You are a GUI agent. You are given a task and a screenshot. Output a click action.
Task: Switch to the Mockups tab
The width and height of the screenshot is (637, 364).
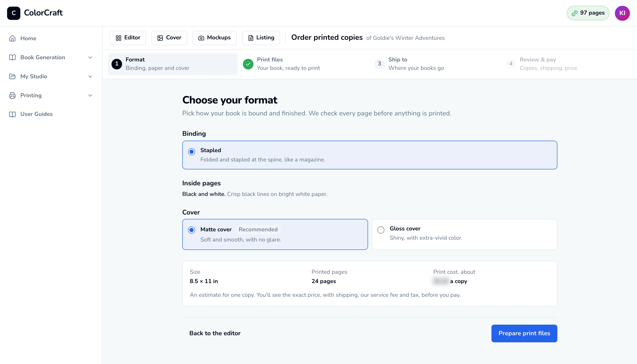(x=214, y=38)
